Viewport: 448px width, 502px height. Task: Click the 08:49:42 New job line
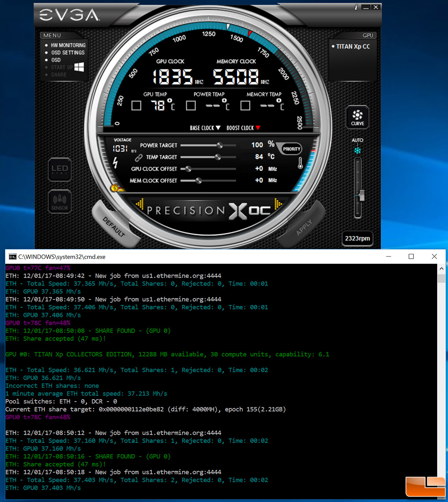[113, 276]
